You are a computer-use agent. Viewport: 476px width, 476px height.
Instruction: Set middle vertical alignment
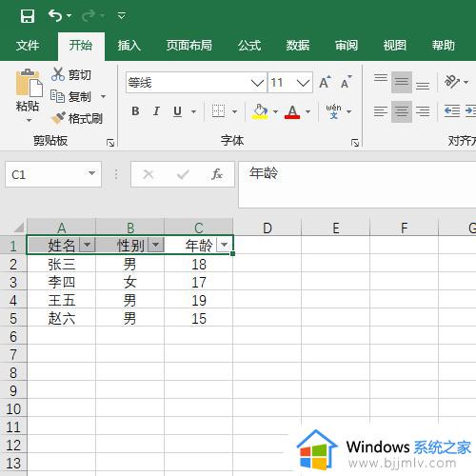402,82
